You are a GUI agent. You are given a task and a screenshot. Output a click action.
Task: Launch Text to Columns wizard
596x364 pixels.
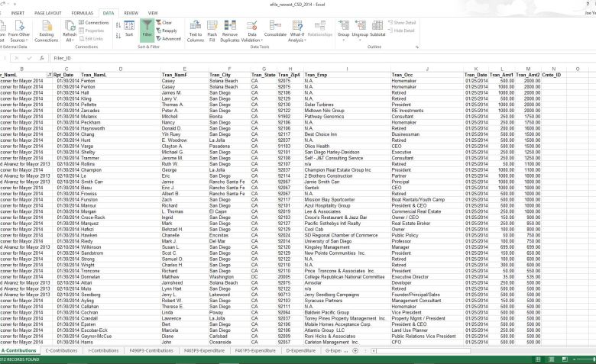tap(196, 31)
